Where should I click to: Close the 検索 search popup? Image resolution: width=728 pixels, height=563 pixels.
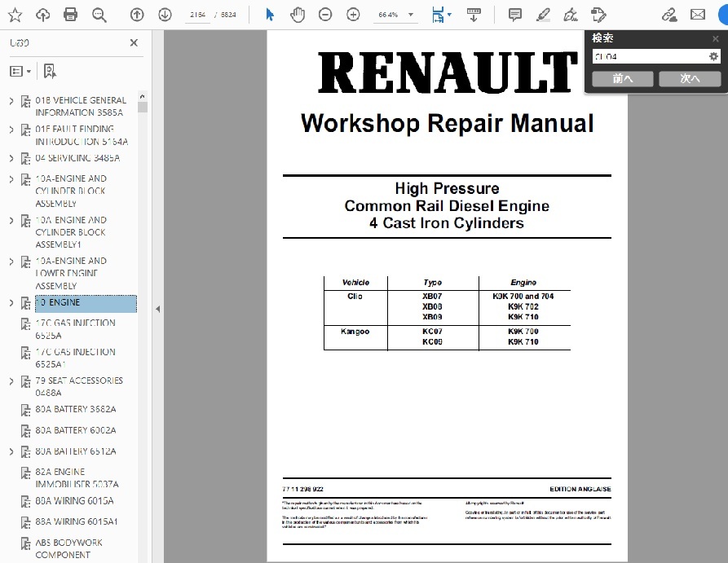click(716, 39)
